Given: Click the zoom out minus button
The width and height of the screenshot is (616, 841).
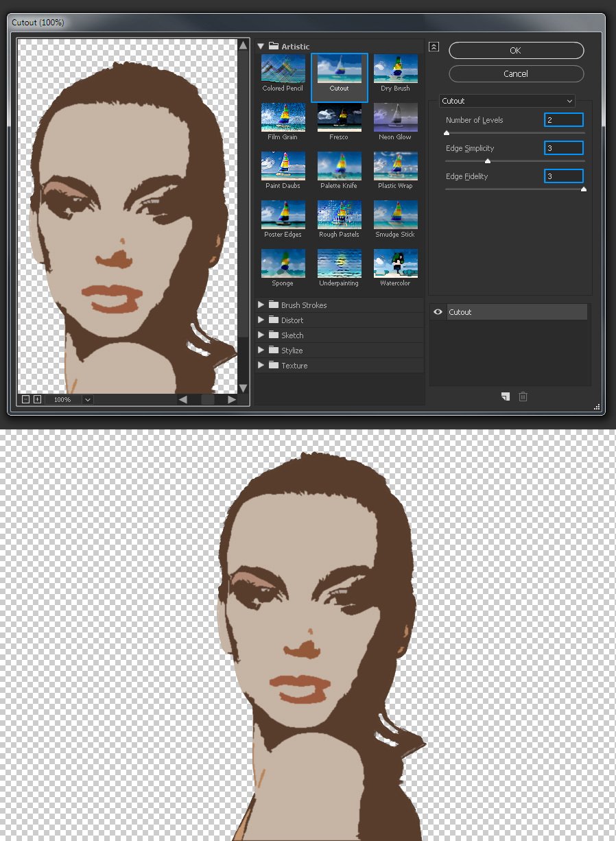Looking at the screenshot, I should pos(25,399).
